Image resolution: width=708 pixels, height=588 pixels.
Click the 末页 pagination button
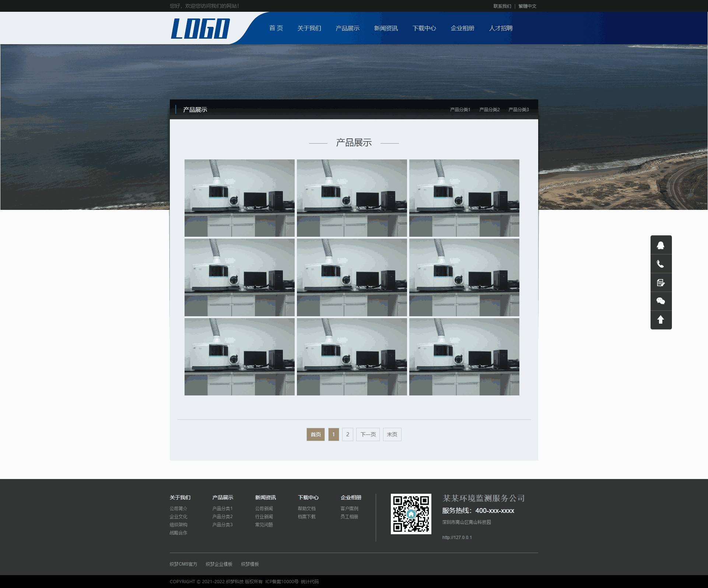point(392,434)
